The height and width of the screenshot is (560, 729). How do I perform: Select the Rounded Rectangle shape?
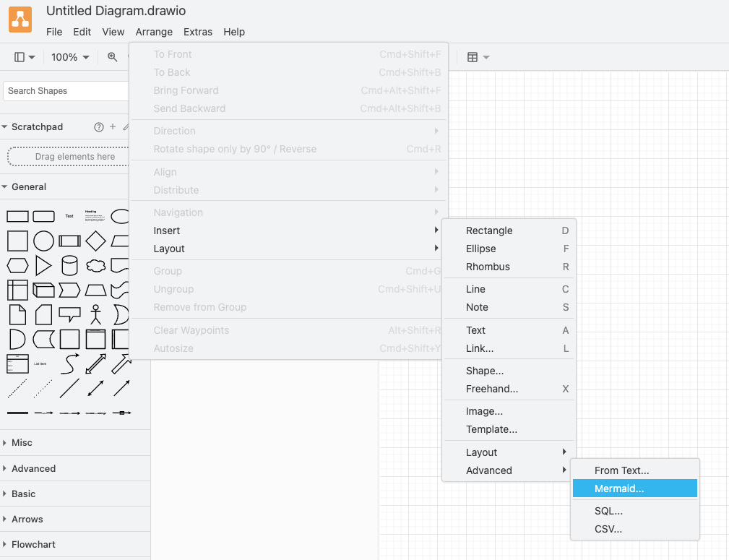(x=43, y=216)
